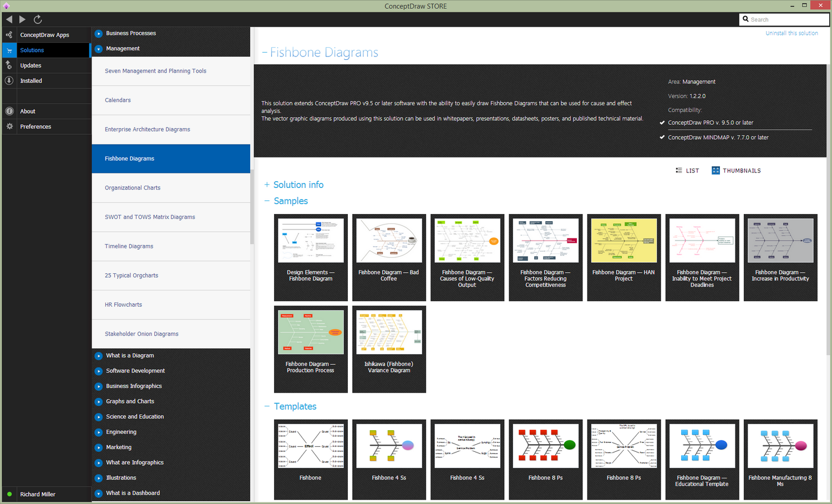This screenshot has height=504, width=832.
Task: Click the Updates sidebar icon
Action: point(9,65)
